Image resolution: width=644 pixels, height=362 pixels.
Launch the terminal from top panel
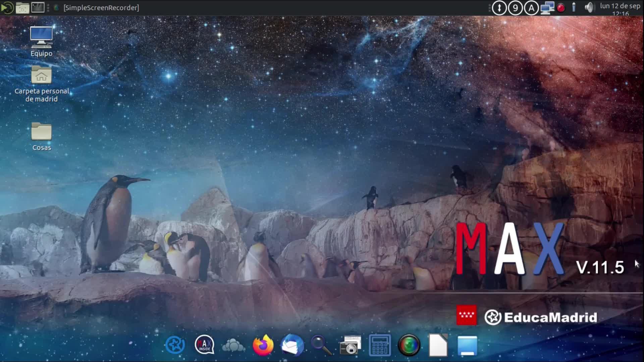[38, 7]
